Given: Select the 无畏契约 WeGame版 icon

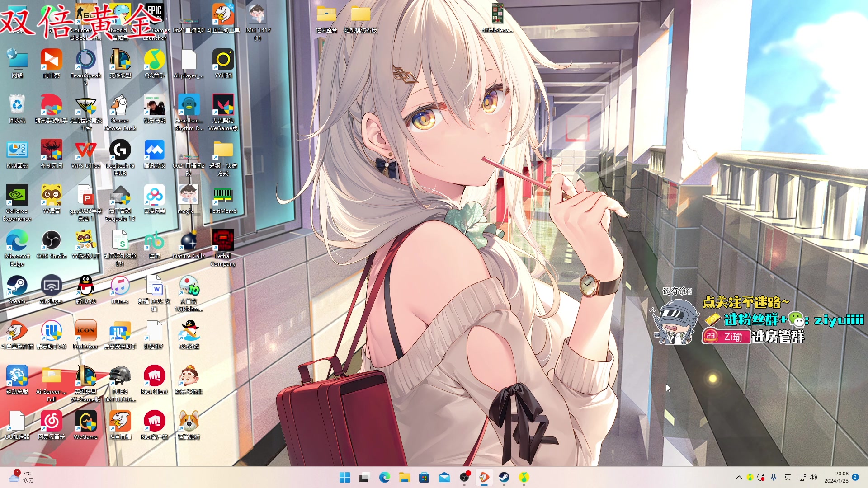Looking at the screenshot, I should [x=223, y=113].
